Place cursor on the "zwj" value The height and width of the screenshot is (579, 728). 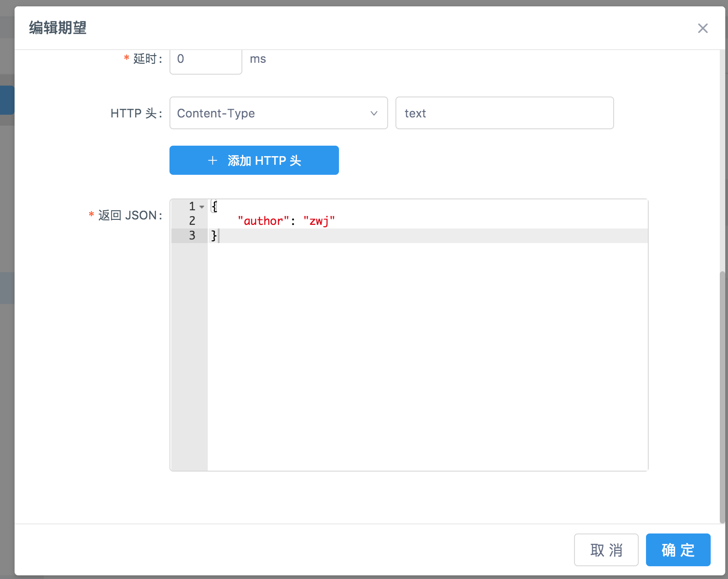[x=319, y=221]
